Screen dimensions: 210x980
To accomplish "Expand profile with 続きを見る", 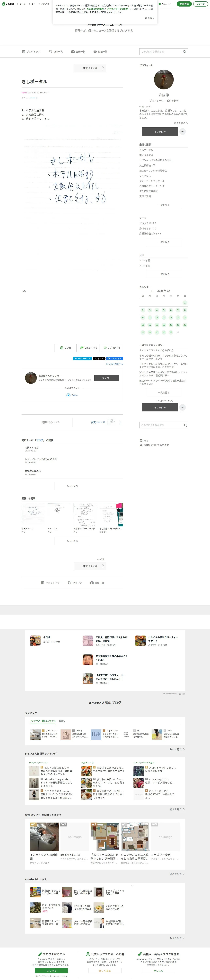I will tap(181, 123).
